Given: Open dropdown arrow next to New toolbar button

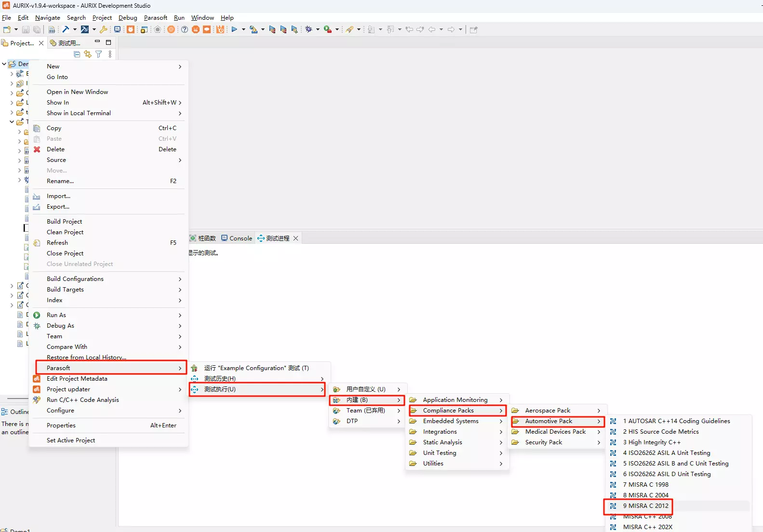Looking at the screenshot, I should [16, 29].
